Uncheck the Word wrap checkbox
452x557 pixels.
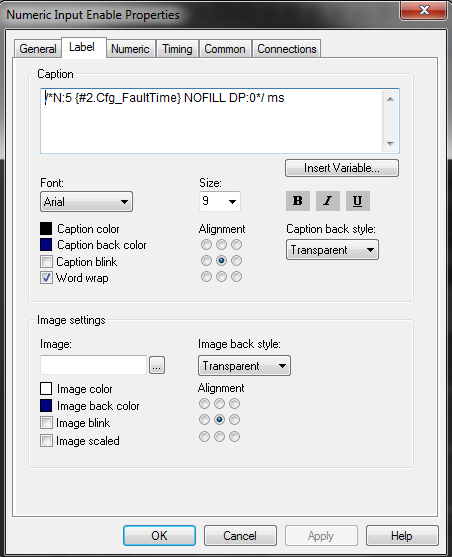coord(46,278)
